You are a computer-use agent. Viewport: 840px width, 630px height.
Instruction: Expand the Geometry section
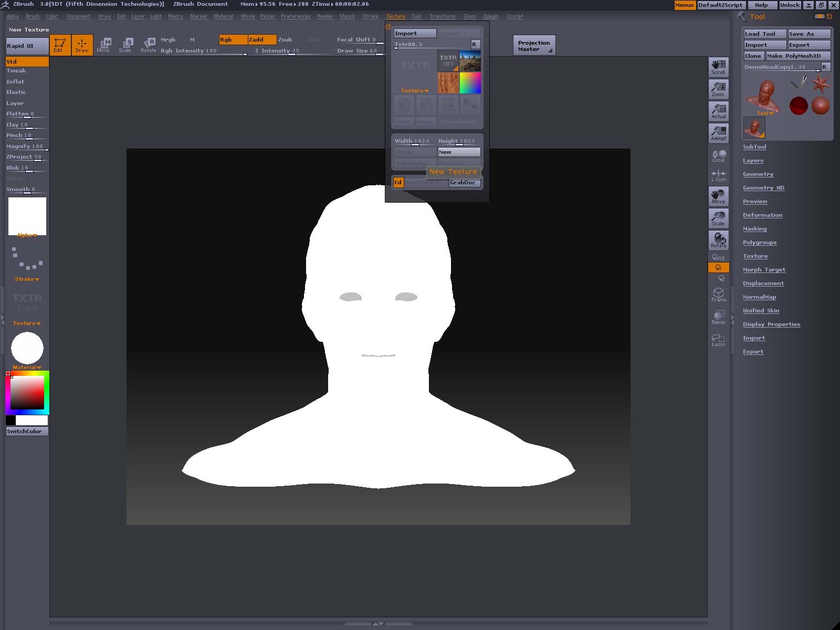click(758, 174)
